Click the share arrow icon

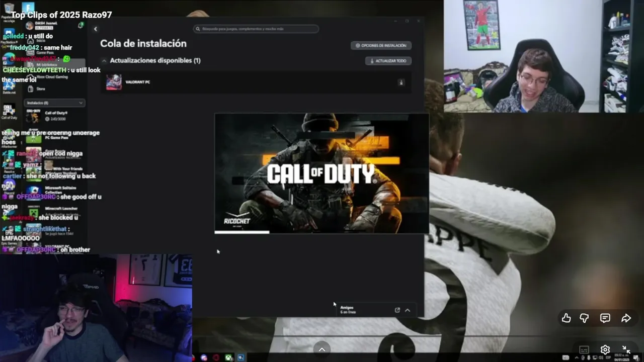626,318
